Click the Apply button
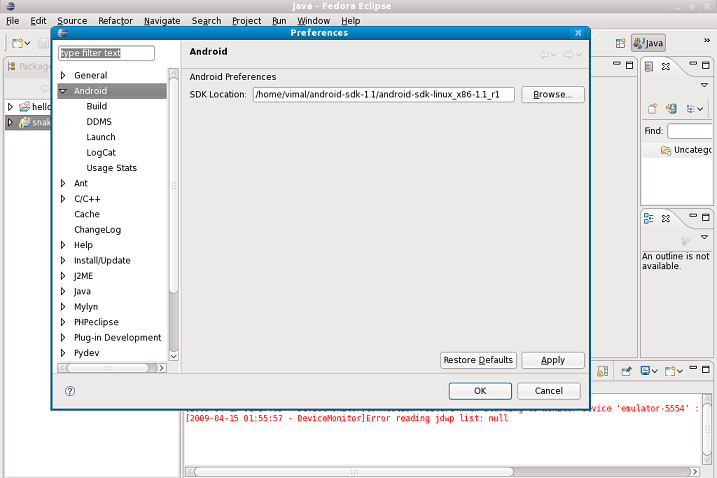Screen dimensions: 717x478 click(553, 360)
